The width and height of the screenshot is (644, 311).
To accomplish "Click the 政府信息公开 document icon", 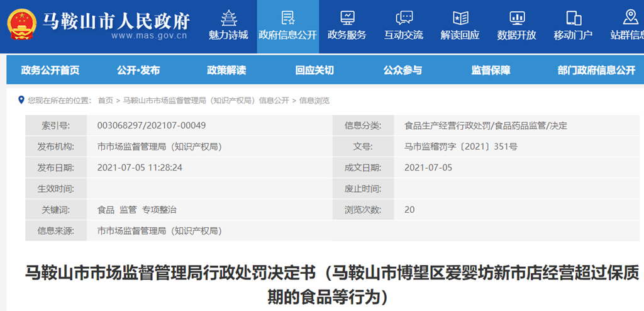I will tap(287, 17).
